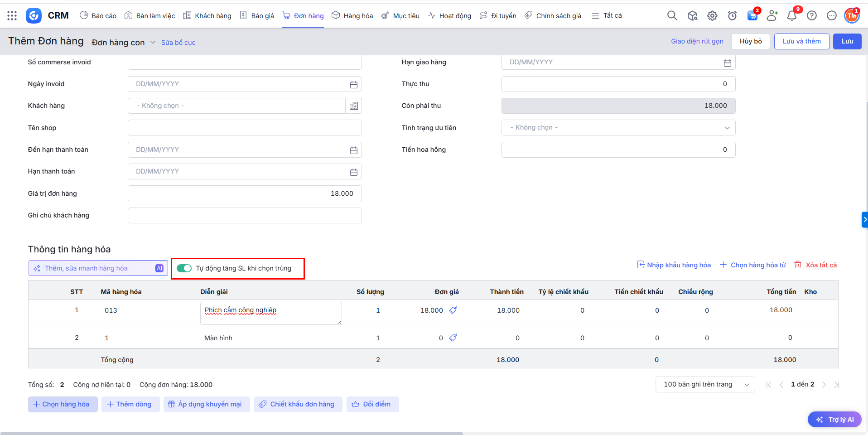Open calendar icon for Ngày invoid
This screenshot has width=868, height=435.
tap(353, 84)
